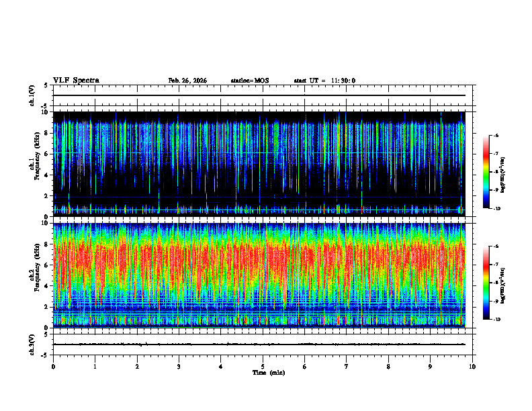
Task: Click the "ch.3(V)" axis label
Action: pos(32,345)
